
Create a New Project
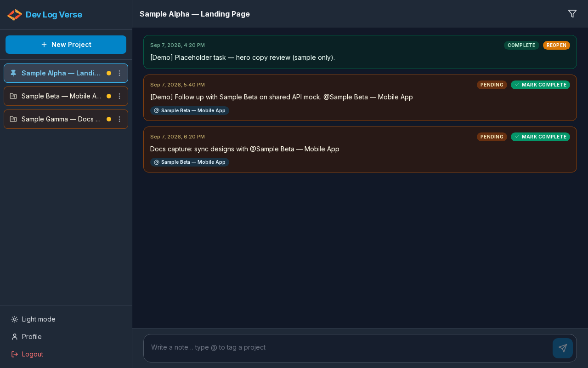66,45
